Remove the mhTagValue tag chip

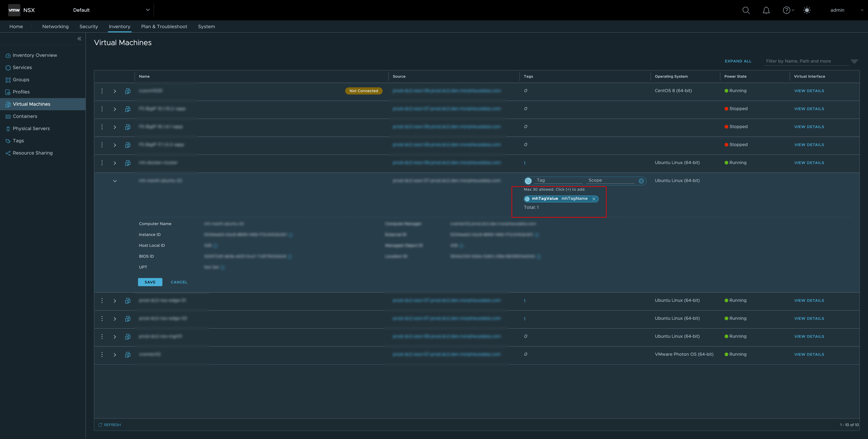[x=594, y=199]
